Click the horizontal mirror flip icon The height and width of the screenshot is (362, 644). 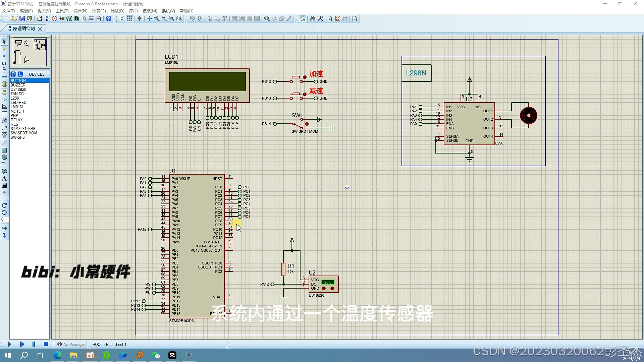(4, 228)
